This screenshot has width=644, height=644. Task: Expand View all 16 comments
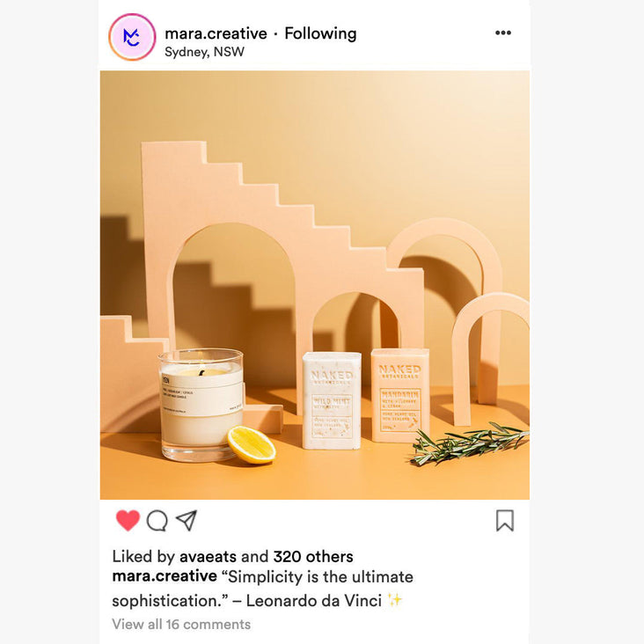pos(181,625)
